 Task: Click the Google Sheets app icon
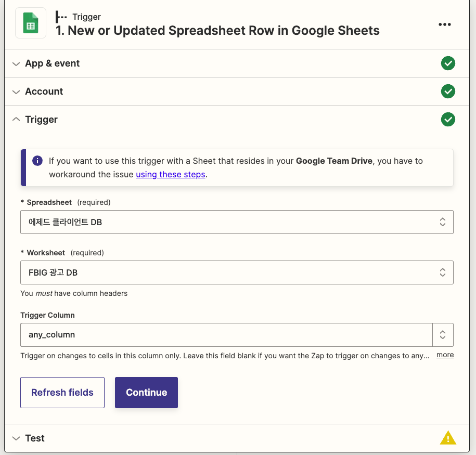tap(31, 23)
